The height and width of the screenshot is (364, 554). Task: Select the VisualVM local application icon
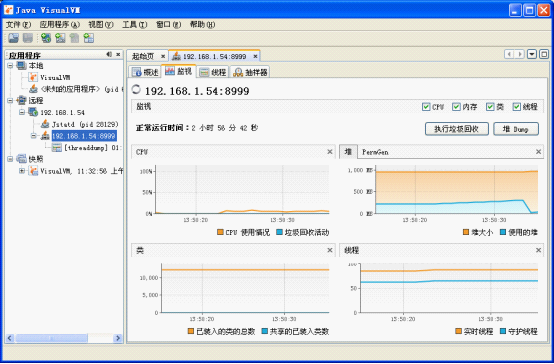click(33, 77)
